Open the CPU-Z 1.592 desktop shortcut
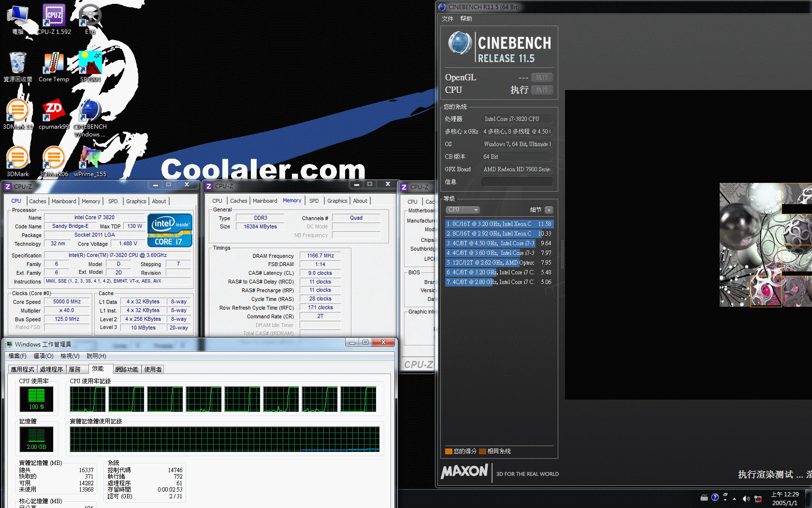The width and height of the screenshot is (812, 508). point(54,19)
